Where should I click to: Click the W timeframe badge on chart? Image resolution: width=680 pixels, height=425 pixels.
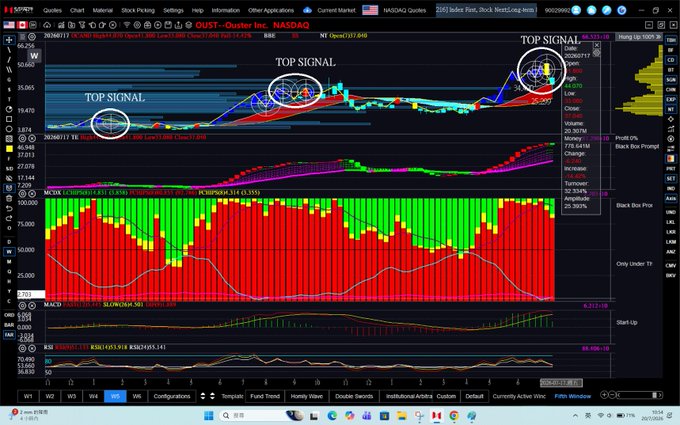tap(34, 56)
